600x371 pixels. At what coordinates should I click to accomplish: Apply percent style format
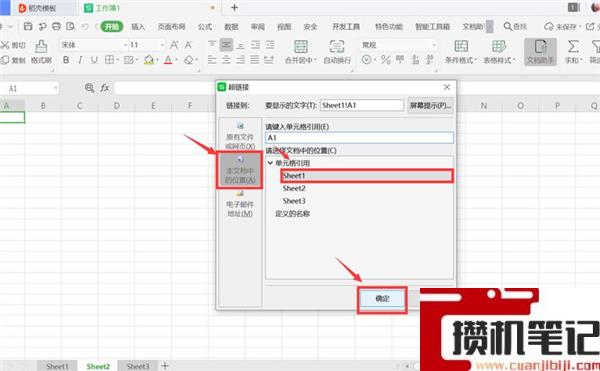point(386,60)
